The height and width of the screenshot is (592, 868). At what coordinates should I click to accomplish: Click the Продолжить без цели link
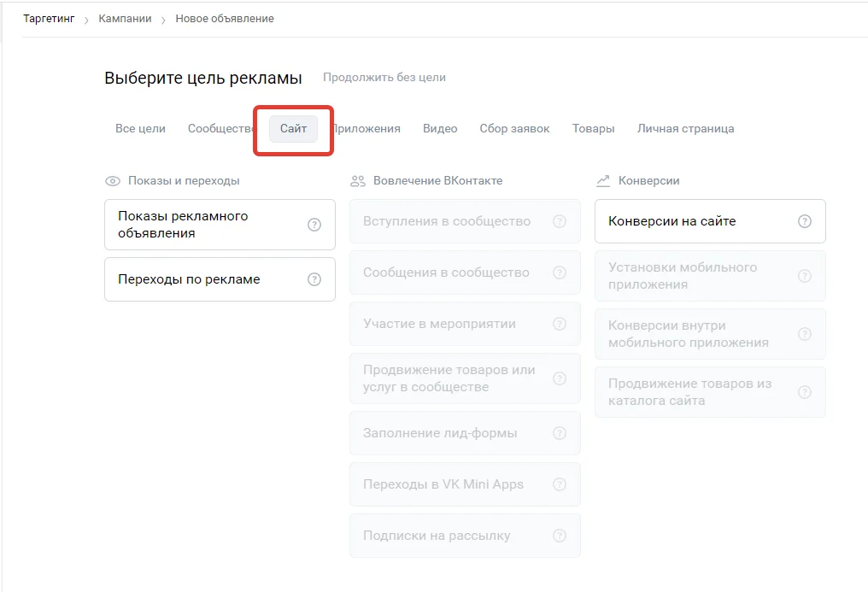[384, 78]
